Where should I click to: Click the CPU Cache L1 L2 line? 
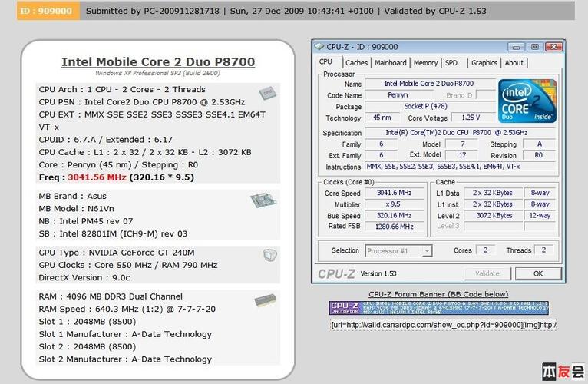click(x=145, y=152)
